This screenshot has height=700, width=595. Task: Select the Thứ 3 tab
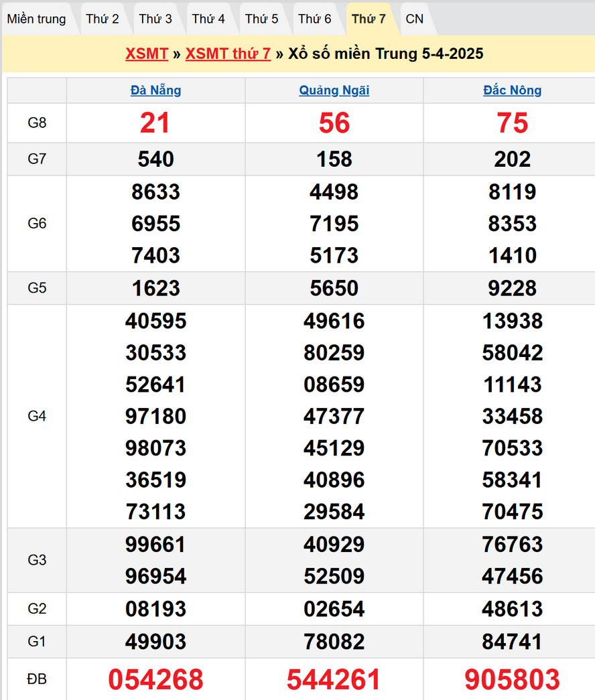(155, 19)
